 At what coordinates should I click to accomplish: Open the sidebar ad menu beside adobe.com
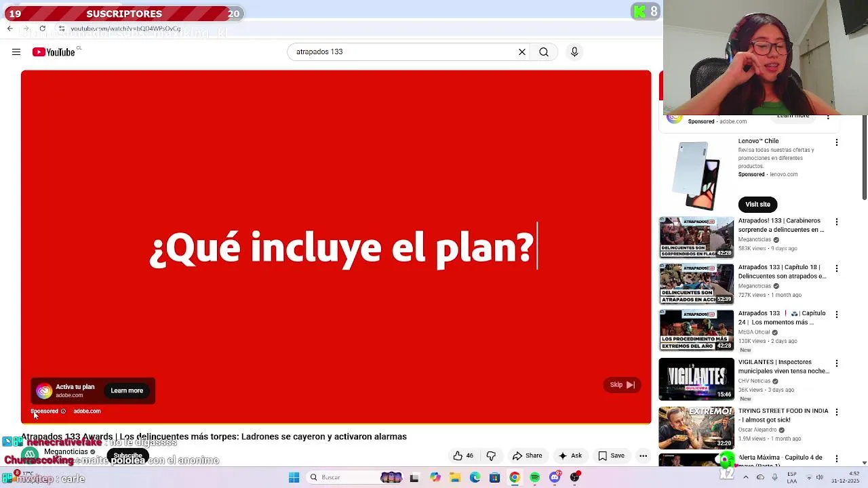828,118
